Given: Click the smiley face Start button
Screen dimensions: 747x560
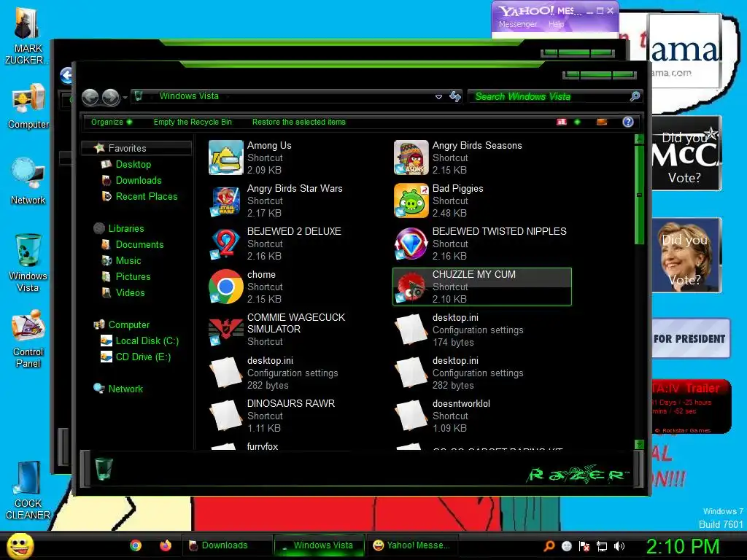Looking at the screenshot, I should [20, 545].
